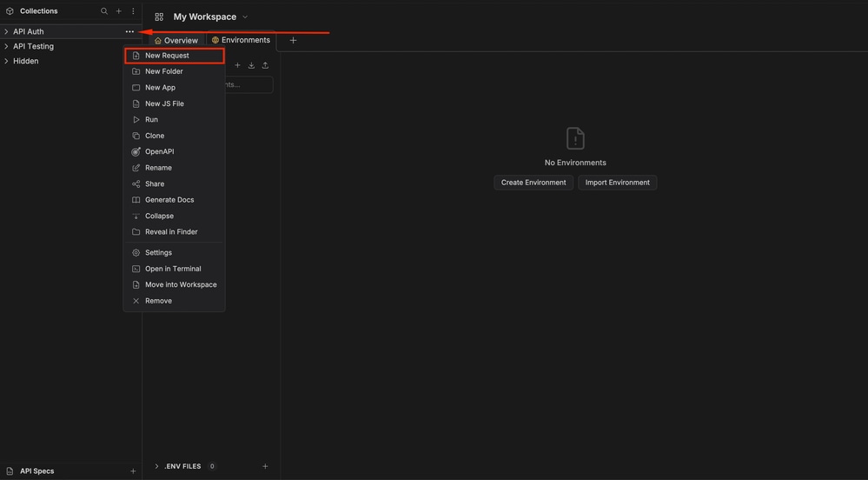Open the Collections header vertical dots menu
This screenshot has width=868, height=480.
tap(133, 11)
